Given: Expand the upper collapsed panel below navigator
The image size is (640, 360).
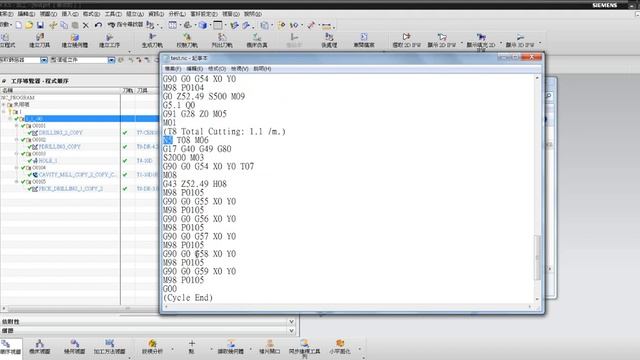Looking at the screenshot, I should tap(291, 322).
